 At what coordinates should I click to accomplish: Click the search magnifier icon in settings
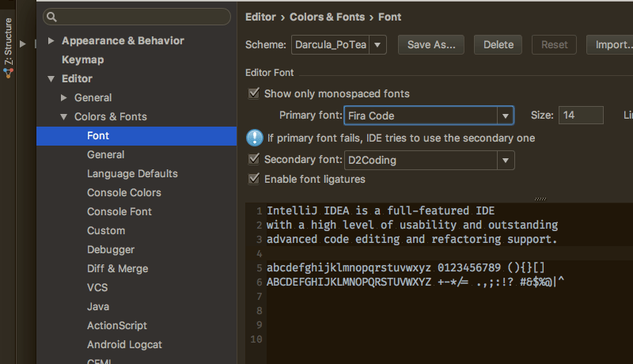click(x=52, y=16)
